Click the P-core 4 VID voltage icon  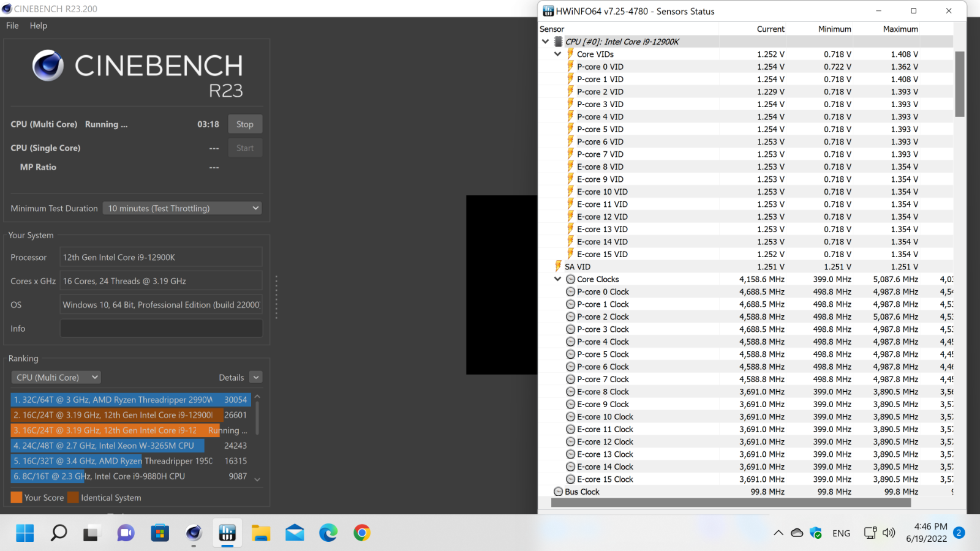tap(570, 116)
